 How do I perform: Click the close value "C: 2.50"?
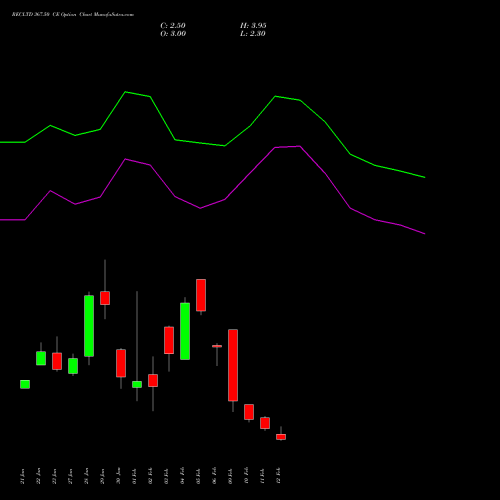(173, 26)
